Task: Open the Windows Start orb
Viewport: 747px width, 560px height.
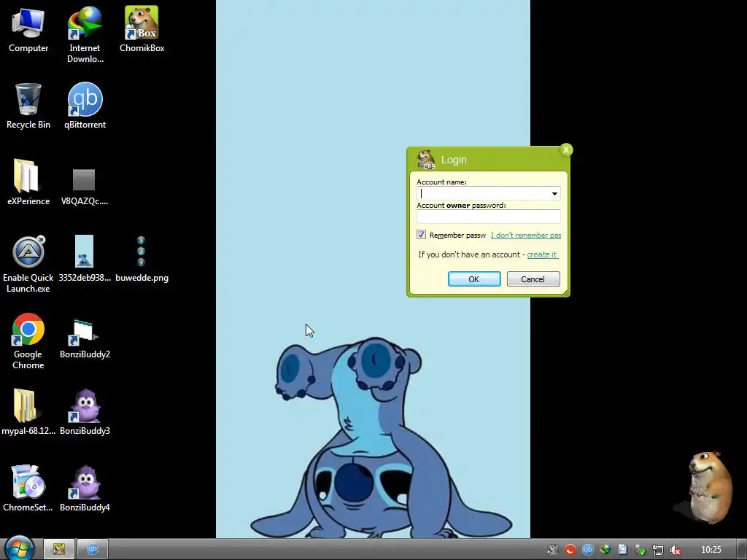Action: click(x=20, y=548)
